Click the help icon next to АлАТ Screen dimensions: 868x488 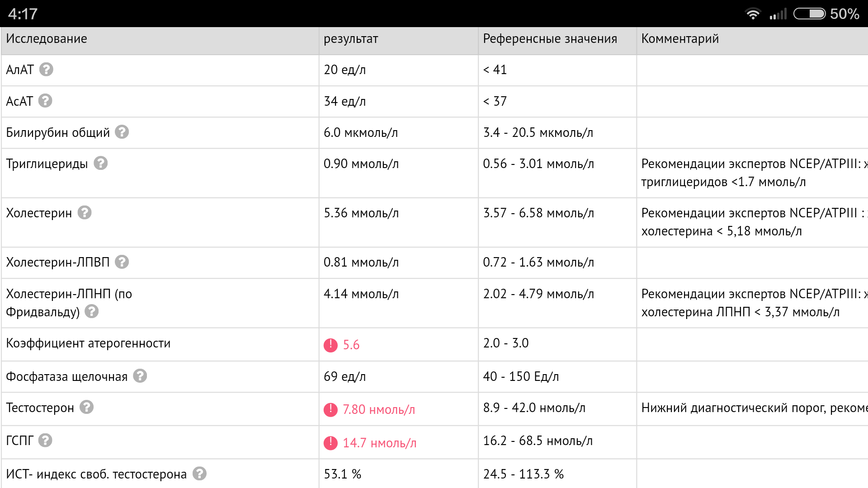pyautogui.click(x=46, y=70)
